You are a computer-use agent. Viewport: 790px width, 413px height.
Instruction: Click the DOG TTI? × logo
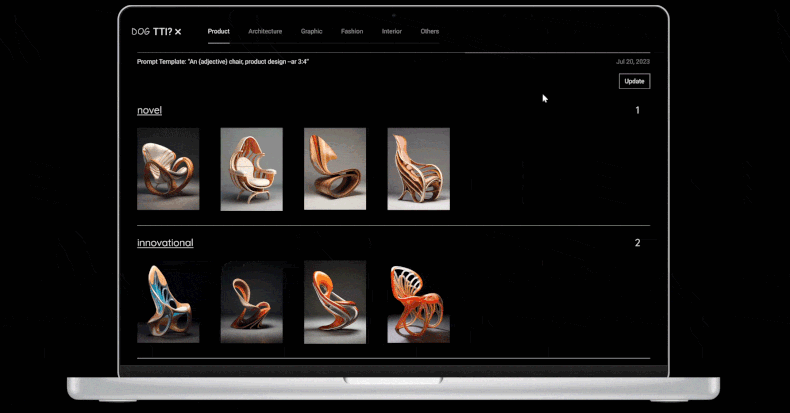point(156,32)
